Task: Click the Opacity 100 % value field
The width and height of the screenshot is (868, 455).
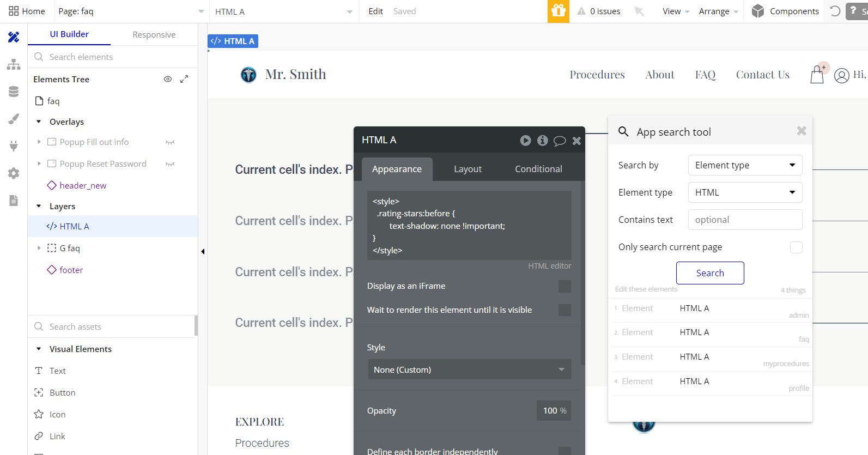Action: 554,411
